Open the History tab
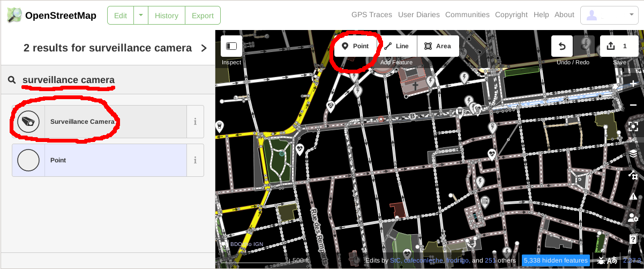The height and width of the screenshot is (269, 644). pos(167,16)
